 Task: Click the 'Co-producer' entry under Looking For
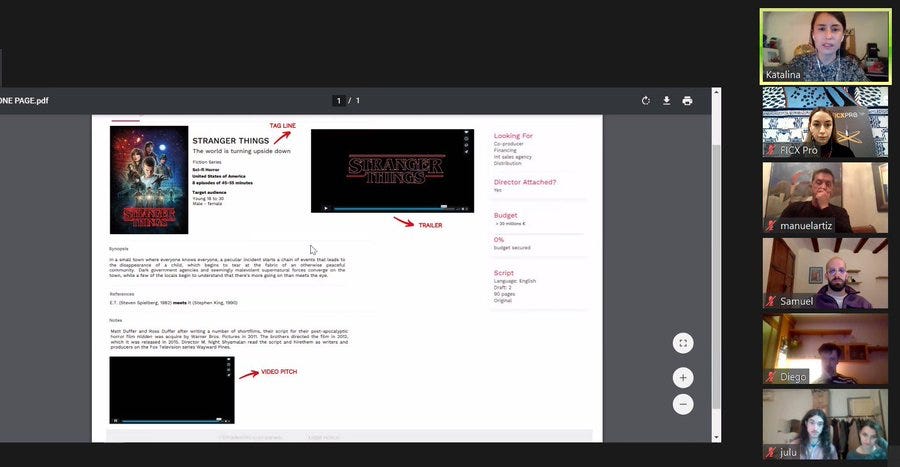[509, 144]
